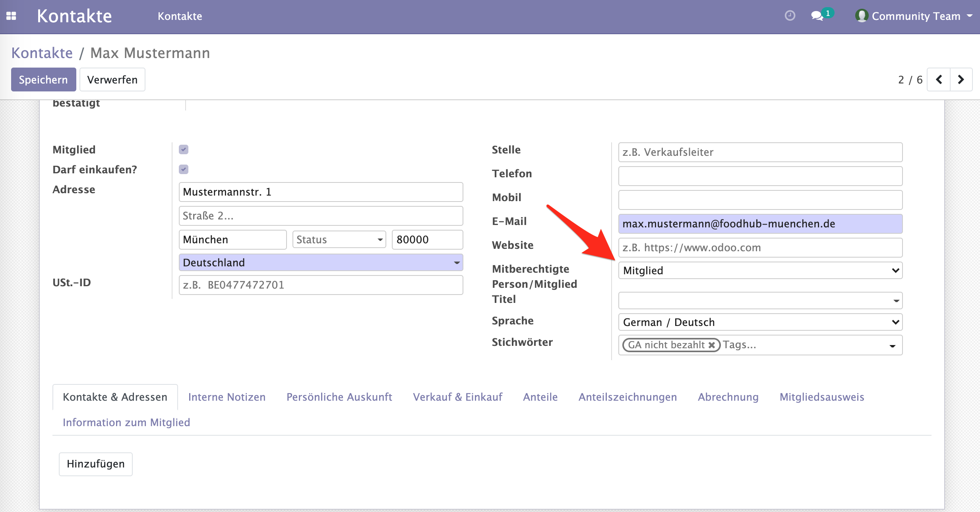Go to the next record arrow

click(x=961, y=80)
